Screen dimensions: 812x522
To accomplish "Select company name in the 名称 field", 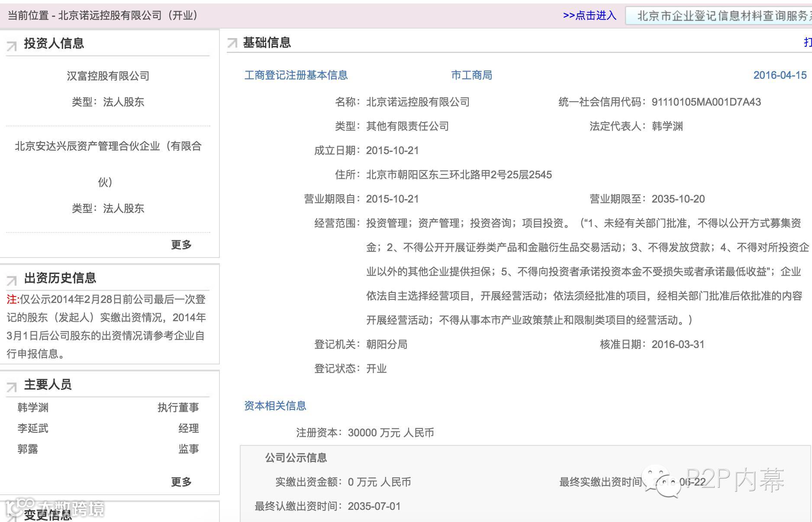I will point(418,102).
